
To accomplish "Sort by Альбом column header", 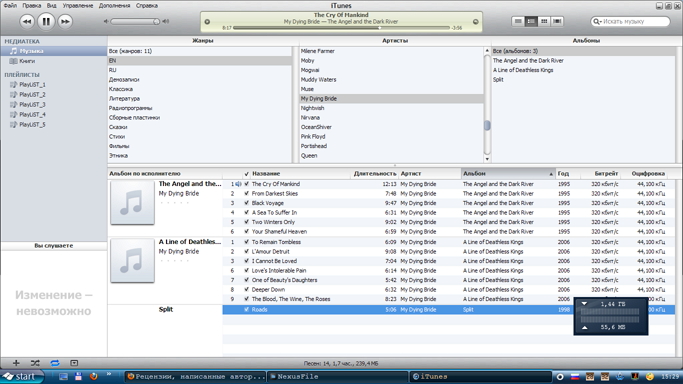I will 508,174.
